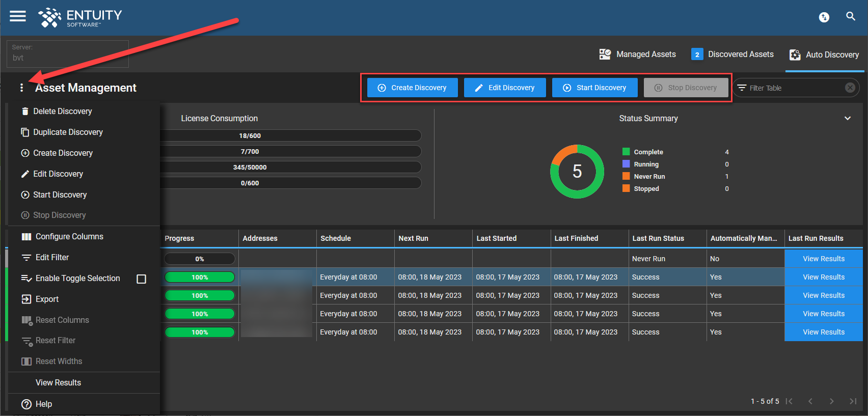Sort by the Schedule column header
The height and width of the screenshot is (416, 868).
coord(356,238)
